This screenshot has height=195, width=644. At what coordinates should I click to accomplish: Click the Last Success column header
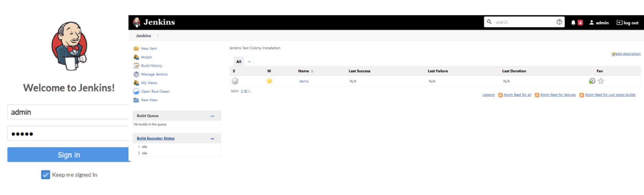(x=359, y=71)
